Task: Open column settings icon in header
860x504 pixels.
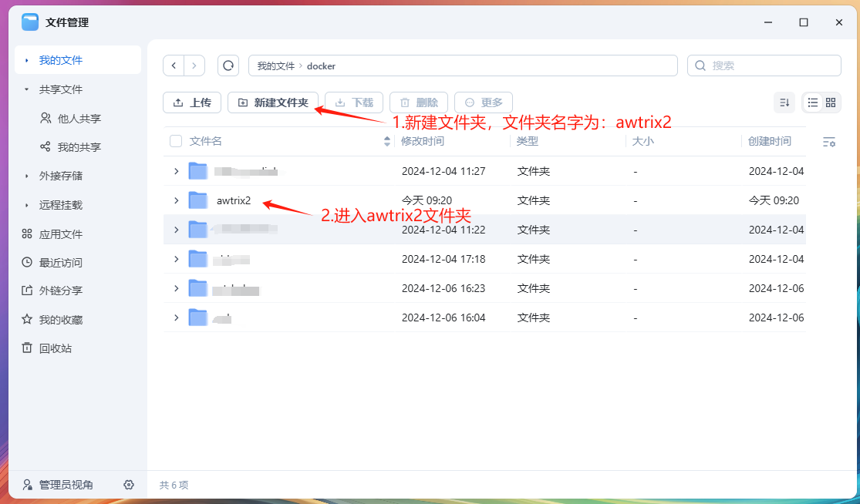Action: [x=829, y=142]
